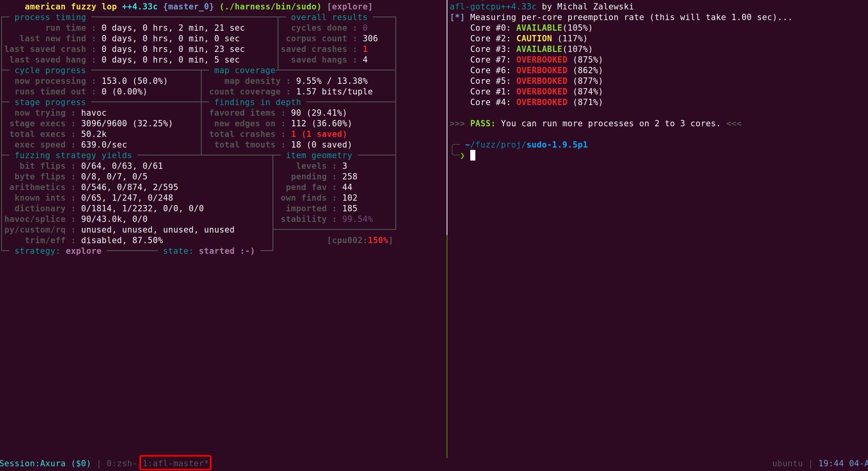Click the own finds value 102
Screen dimensions: 868x471
click(x=350, y=198)
